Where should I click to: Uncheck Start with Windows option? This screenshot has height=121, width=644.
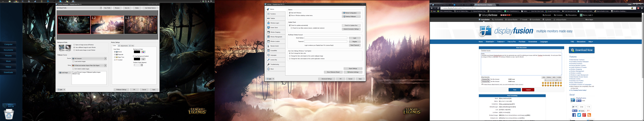(x=290, y=13)
